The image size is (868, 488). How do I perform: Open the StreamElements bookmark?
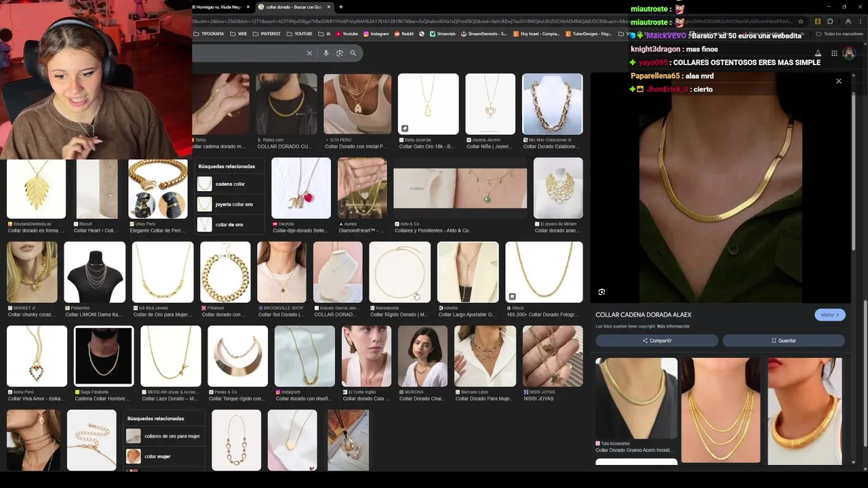tap(484, 34)
